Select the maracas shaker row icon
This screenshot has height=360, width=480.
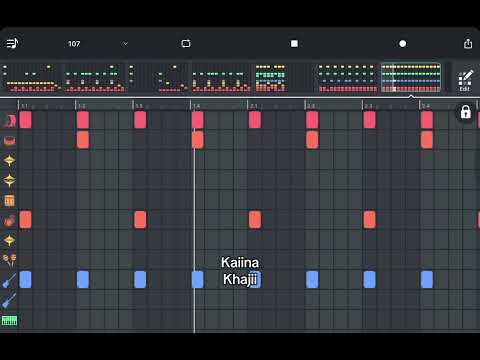coord(9,260)
